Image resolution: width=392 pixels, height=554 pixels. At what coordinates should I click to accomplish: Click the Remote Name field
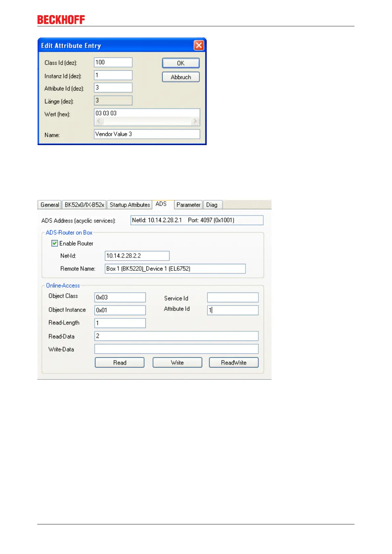[x=175, y=268]
